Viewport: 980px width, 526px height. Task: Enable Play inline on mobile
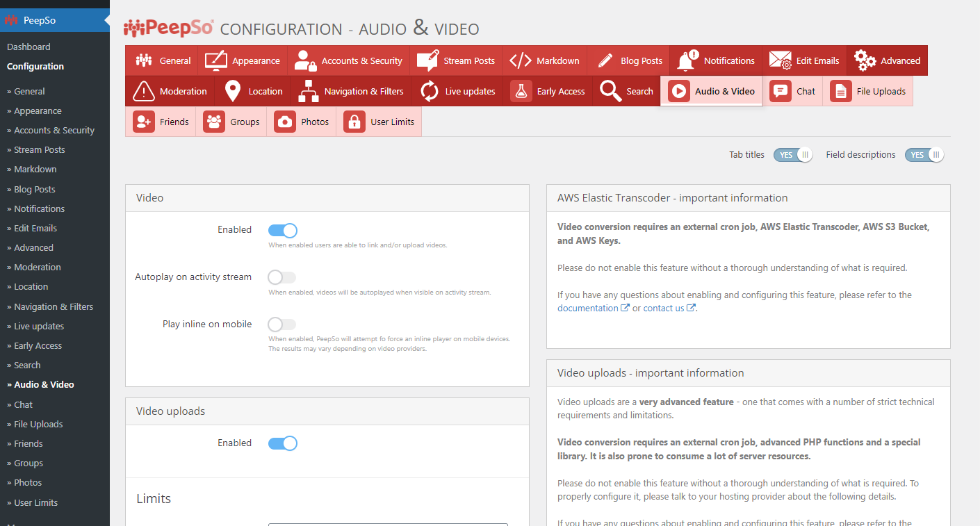coord(282,324)
